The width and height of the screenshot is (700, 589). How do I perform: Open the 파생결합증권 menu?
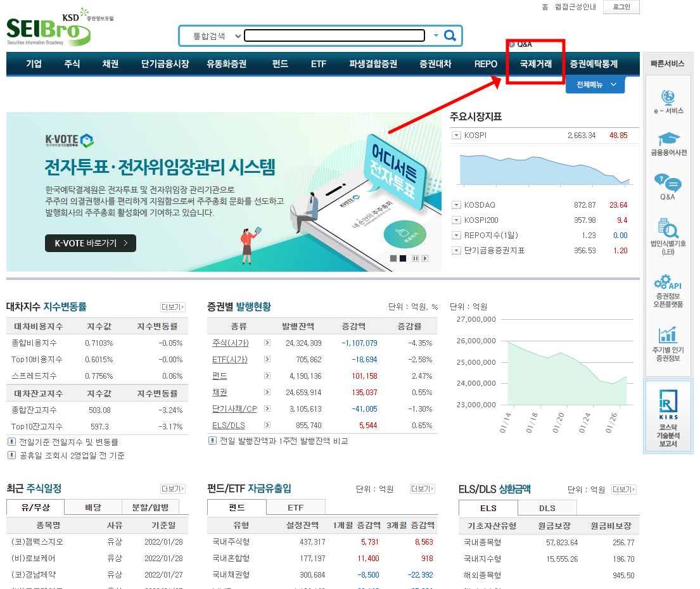[373, 64]
